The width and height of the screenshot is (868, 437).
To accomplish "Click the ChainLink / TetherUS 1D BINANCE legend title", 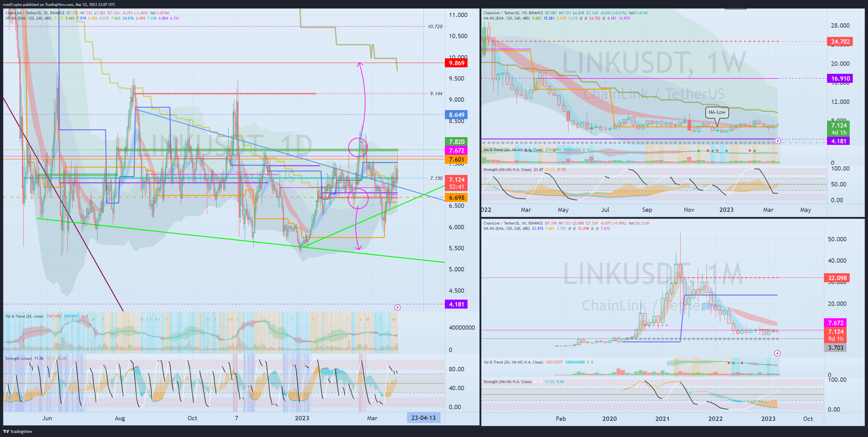I will pos(35,13).
